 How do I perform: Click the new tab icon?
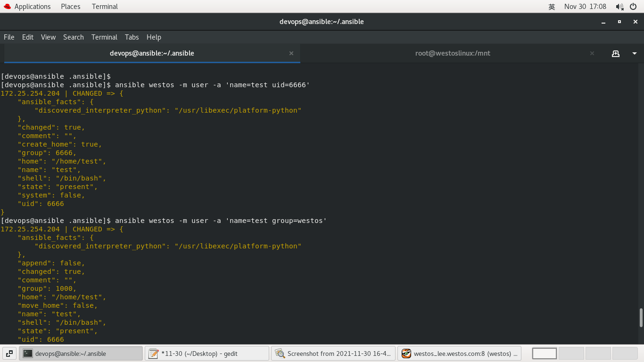click(616, 53)
